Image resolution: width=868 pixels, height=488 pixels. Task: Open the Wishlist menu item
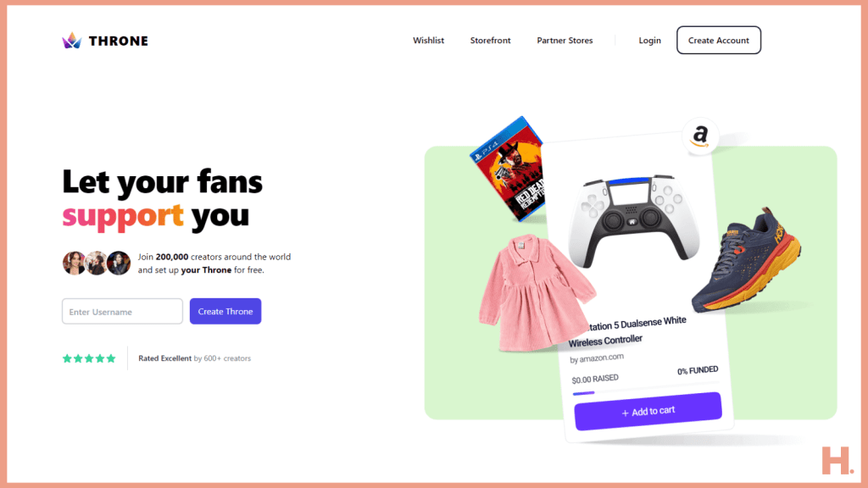pyautogui.click(x=428, y=41)
